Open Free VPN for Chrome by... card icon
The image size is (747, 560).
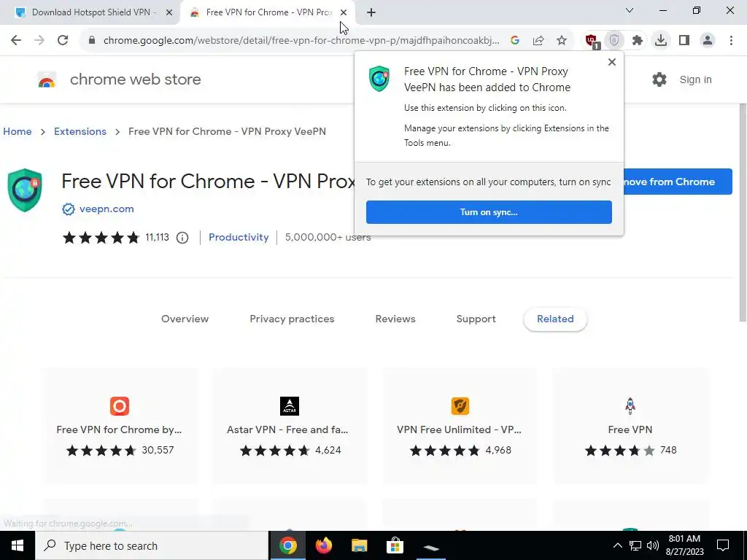(120, 406)
